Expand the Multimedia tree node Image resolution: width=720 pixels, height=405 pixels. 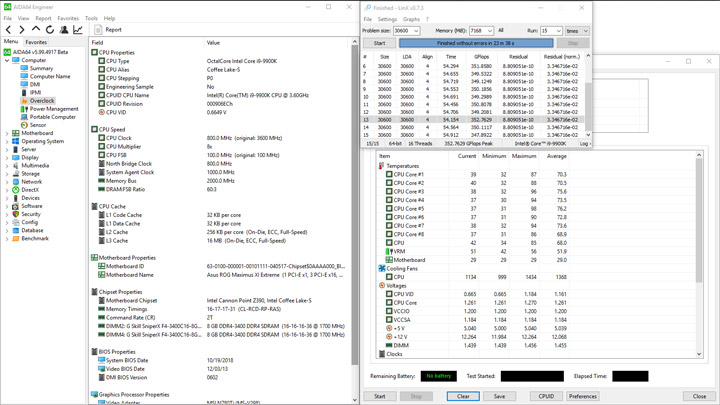(7, 165)
